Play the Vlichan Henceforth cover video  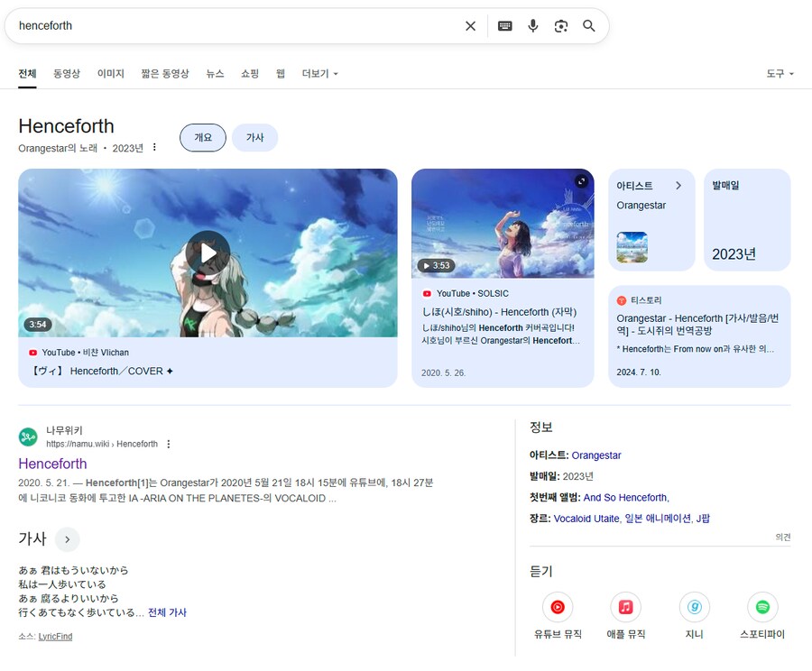click(208, 253)
